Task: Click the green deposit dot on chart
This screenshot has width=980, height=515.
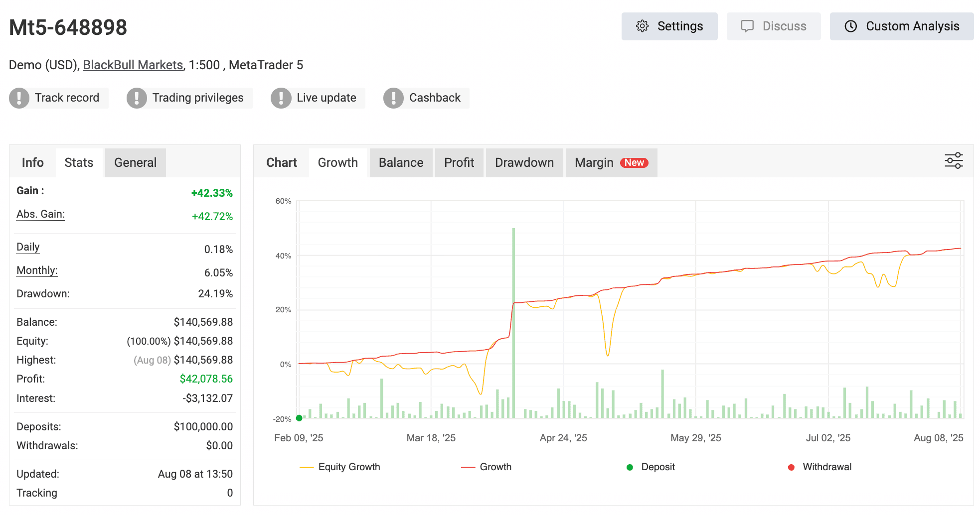Action: coord(299,418)
